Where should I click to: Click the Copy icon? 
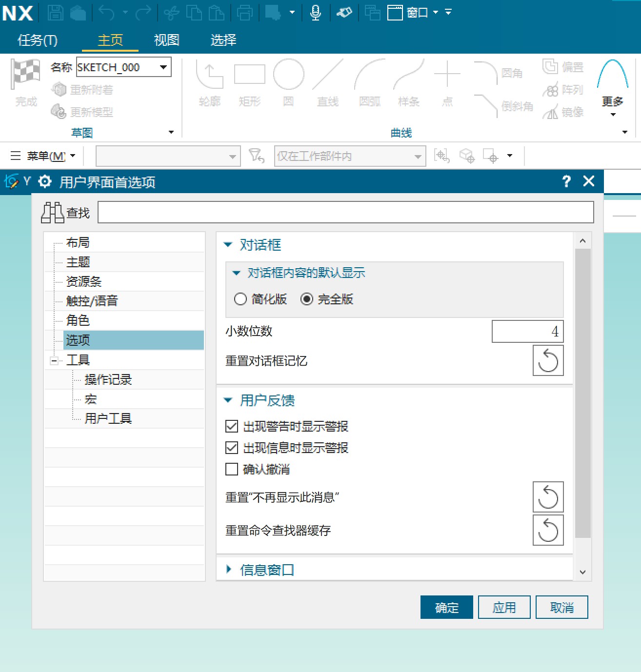click(194, 13)
